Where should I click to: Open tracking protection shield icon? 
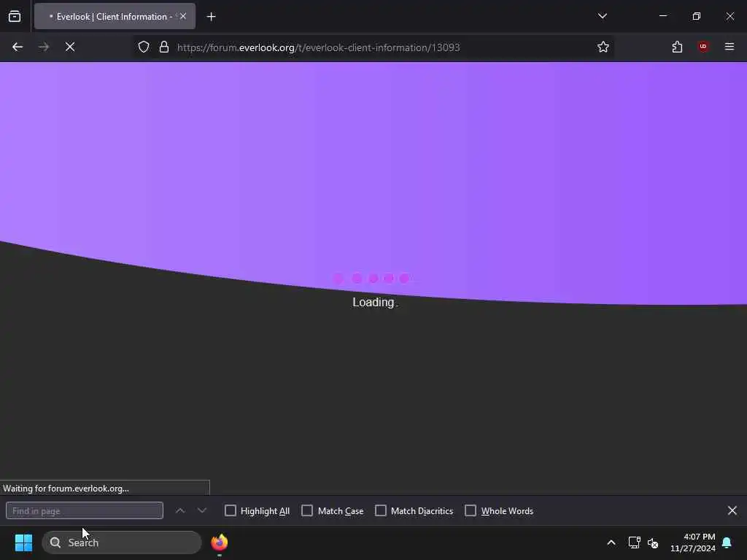pyautogui.click(x=144, y=47)
